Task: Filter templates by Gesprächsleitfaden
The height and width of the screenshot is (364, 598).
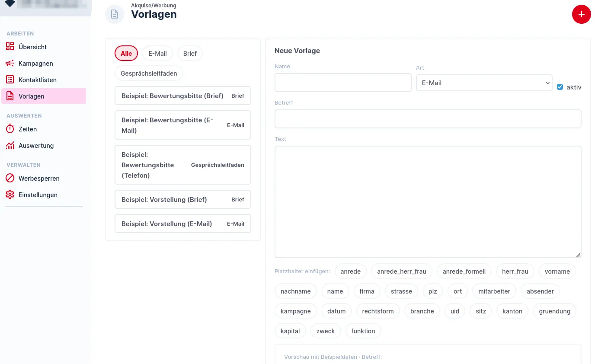Action: point(149,73)
